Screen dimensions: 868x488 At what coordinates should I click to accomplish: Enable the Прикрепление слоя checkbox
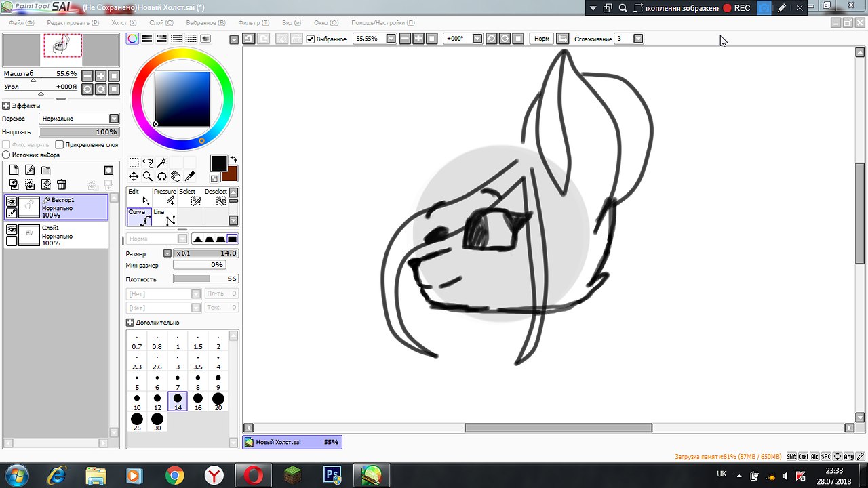(x=60, y=144)
